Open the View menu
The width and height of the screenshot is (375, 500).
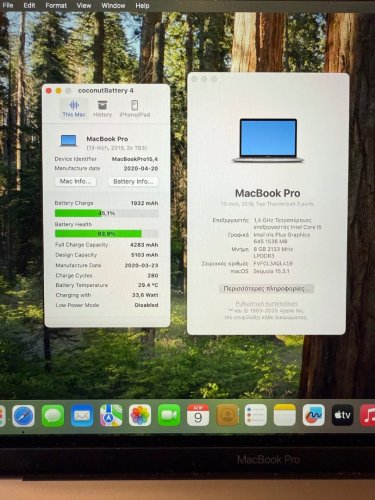[x=84, y=6]
